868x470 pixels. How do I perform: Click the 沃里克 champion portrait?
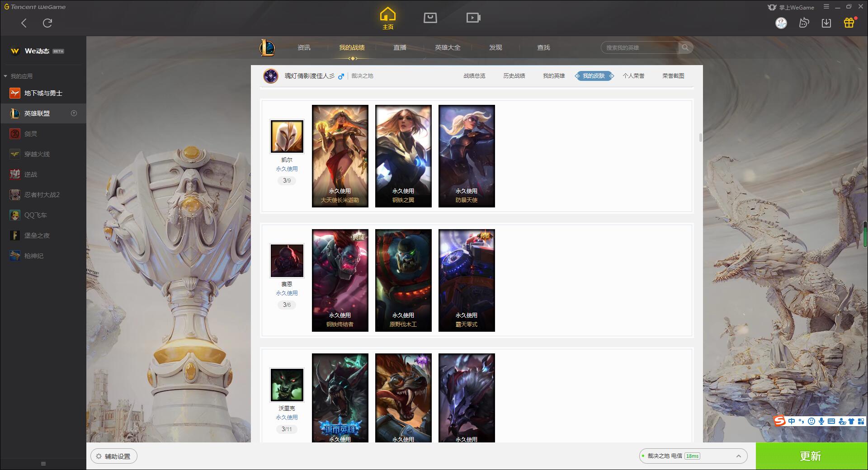pyautogui.click(x=287, y=385)
